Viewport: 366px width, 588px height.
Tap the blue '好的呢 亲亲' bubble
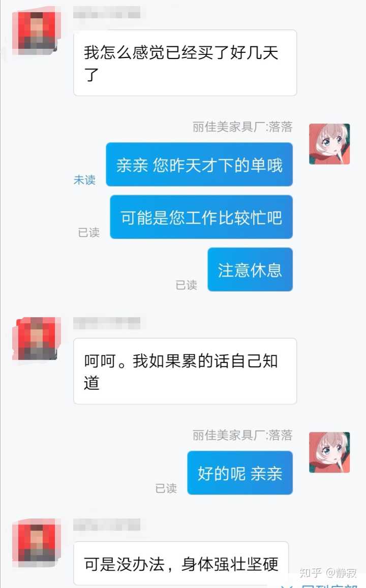[x=240, y=473]
